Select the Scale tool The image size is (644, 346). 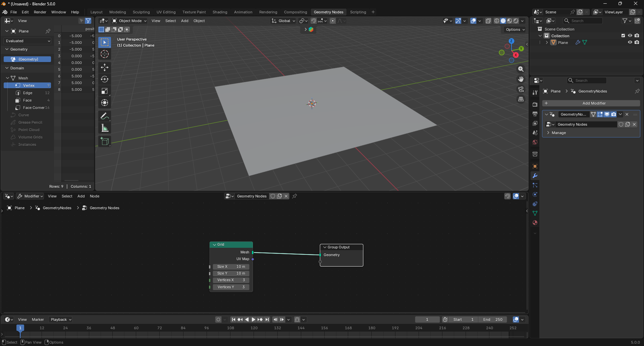point(105,91)
